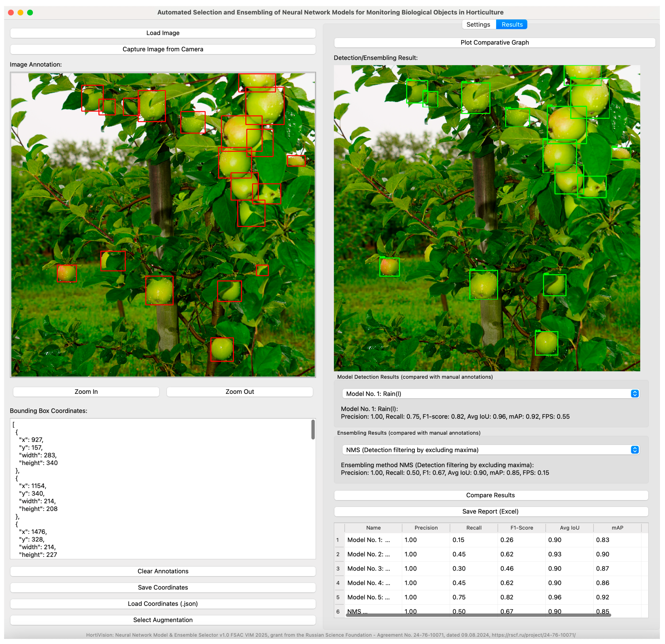This screenshot has width=665, height=644.
Task: Click the coordinates text area vertical scrollbar
Action: (313, 430)
